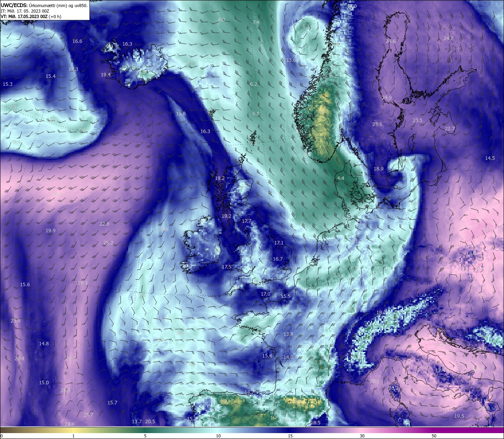504x439 pixels.
Task: Click the map value 25.2
Action: pyautogui.click(x=108, y=243)
